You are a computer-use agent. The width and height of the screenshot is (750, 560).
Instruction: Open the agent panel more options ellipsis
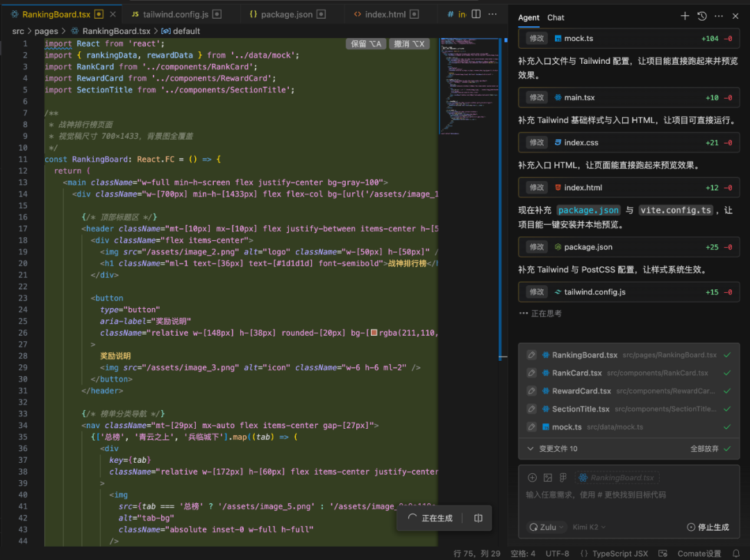click(719, 16)
